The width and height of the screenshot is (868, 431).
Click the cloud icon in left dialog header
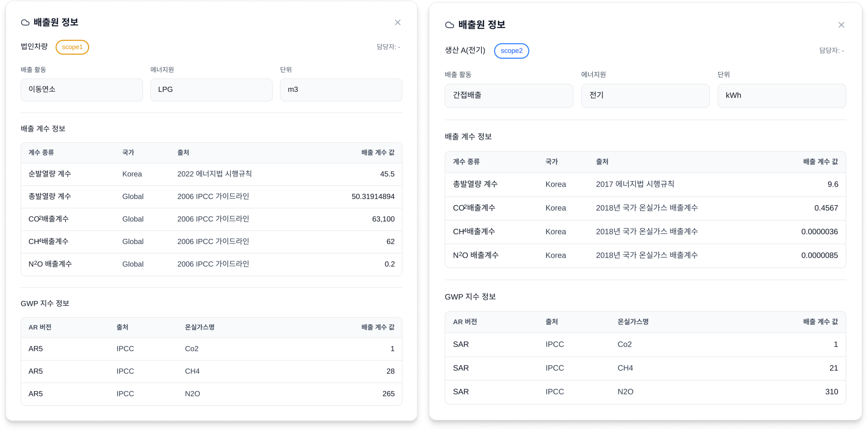click(25, 23)
